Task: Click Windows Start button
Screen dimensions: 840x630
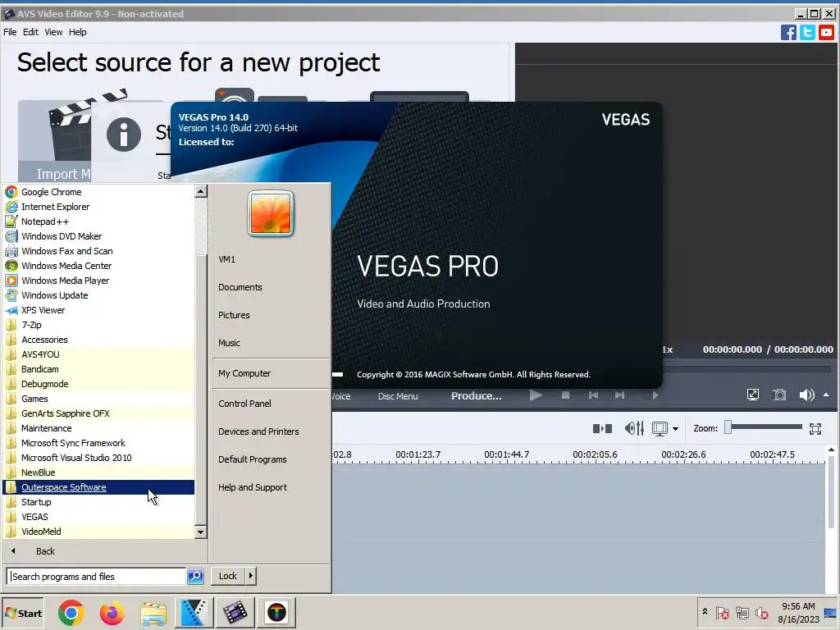Action: [x=22, y=613]
